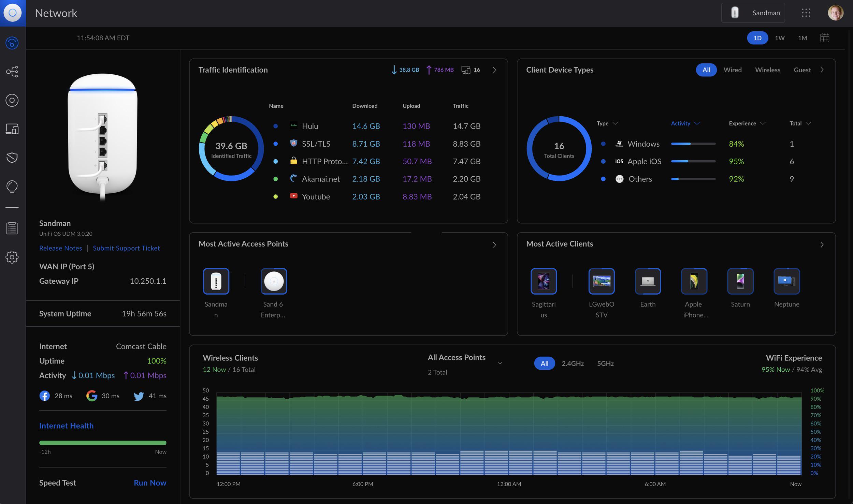Filter wireless chart to 5GHz
This screenshot has width=853, height=504.
coord(605,364)
